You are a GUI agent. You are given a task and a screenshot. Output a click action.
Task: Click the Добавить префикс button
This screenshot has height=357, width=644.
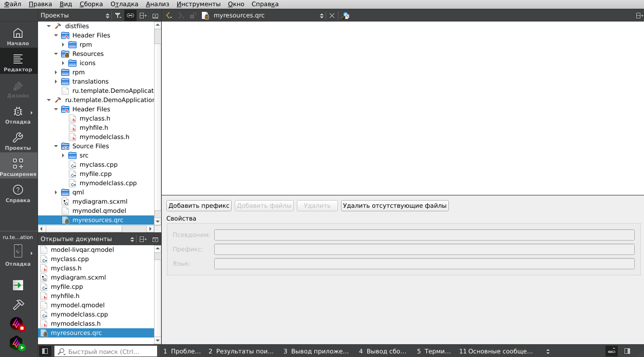coord(199,206)
